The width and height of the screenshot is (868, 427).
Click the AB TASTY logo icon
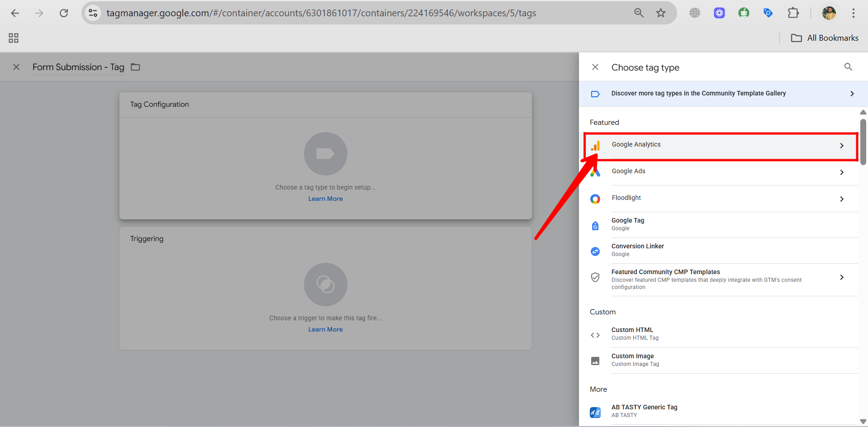(x=595, y=413)
